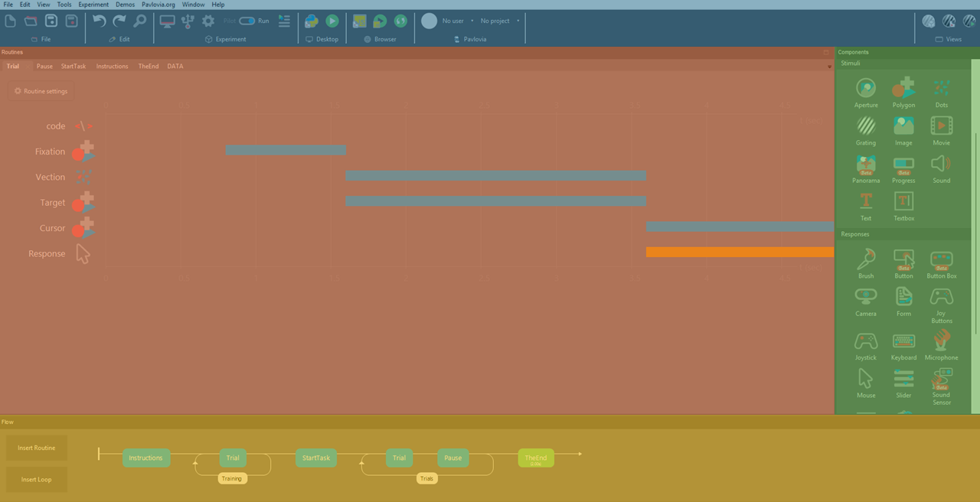Send experiment to Runner icon
The height and width of the screenshot is (502, 980).
pos(284,21)
